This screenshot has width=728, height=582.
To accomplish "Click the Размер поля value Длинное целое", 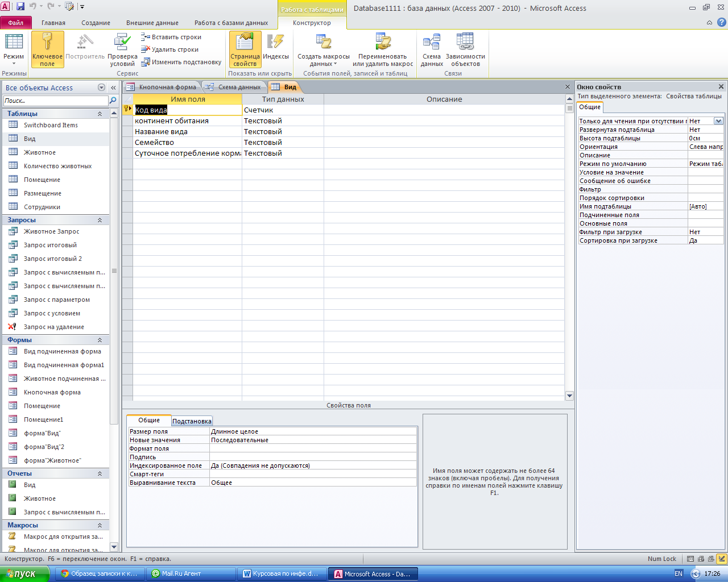I will click(313, 431).
